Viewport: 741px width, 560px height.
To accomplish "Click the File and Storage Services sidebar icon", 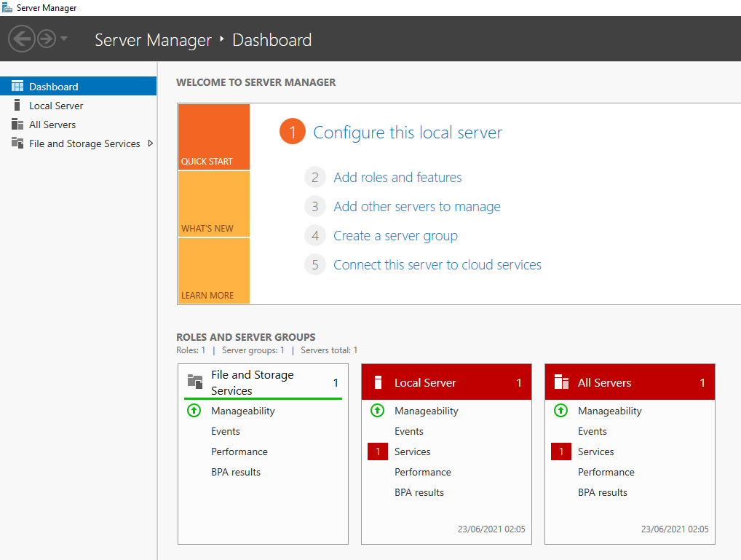I will pyautogui.click(x=17, y=143).
